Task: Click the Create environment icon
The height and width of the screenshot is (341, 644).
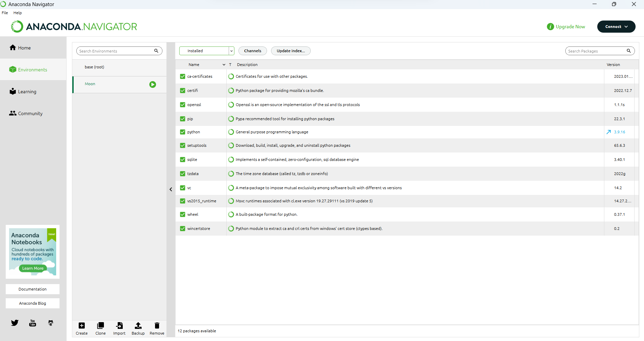Action: [x=82, y=326]
